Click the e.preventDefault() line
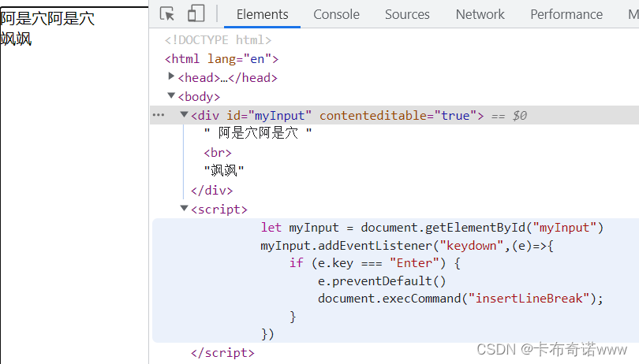 point(382,281)
